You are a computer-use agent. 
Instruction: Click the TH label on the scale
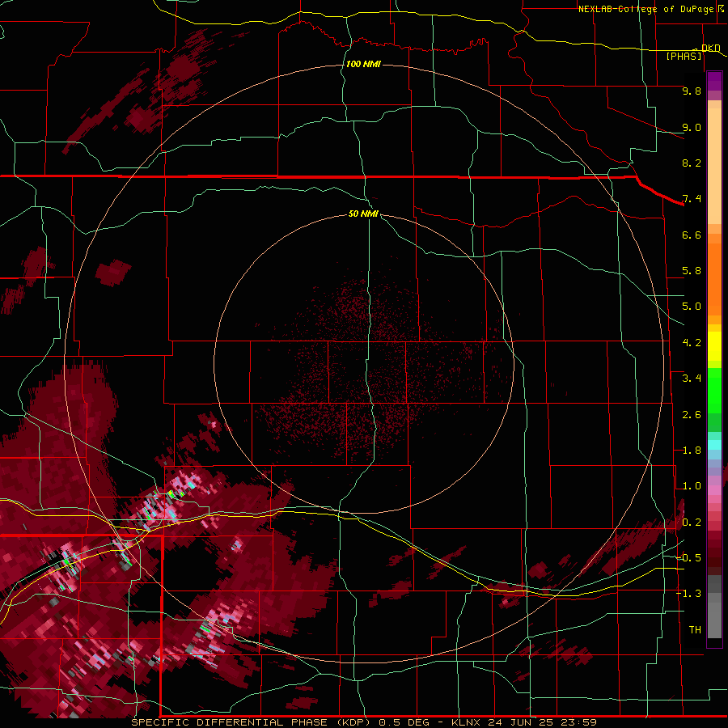(x=695, y=630)
